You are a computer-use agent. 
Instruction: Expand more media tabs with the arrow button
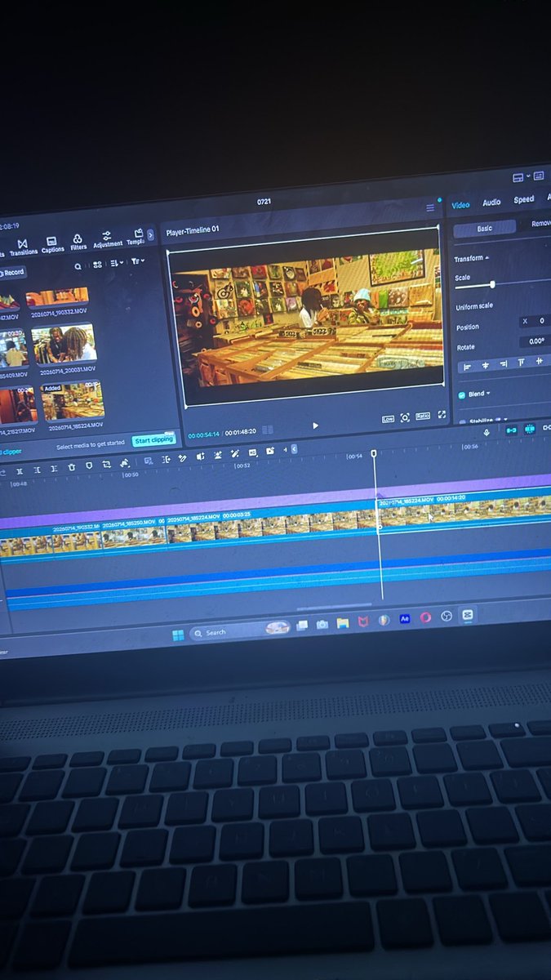(x=150, y=235)
